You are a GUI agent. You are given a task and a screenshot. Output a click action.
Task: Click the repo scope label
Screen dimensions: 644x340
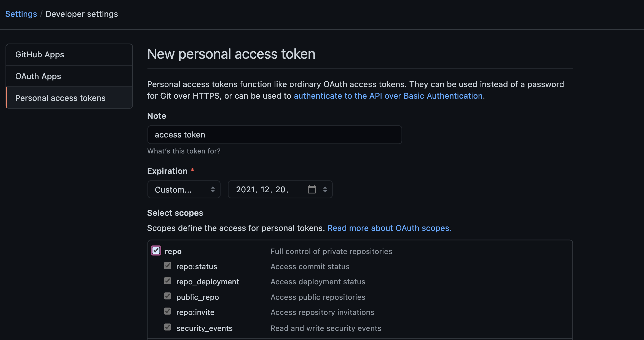pos(173,251)
